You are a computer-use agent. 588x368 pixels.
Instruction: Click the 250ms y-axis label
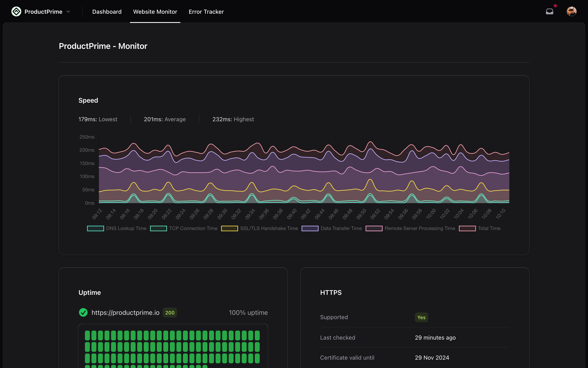point(87,137)
